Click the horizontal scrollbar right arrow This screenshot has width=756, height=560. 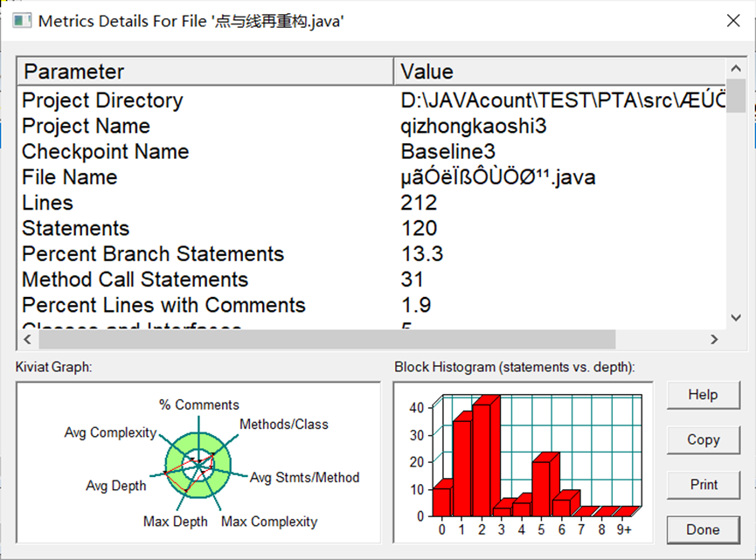715,339
